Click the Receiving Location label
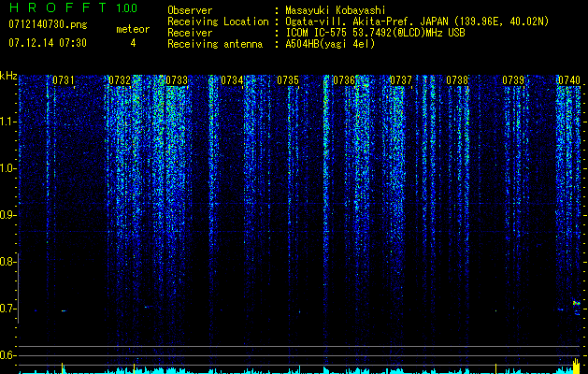 (x=218, y=22)
